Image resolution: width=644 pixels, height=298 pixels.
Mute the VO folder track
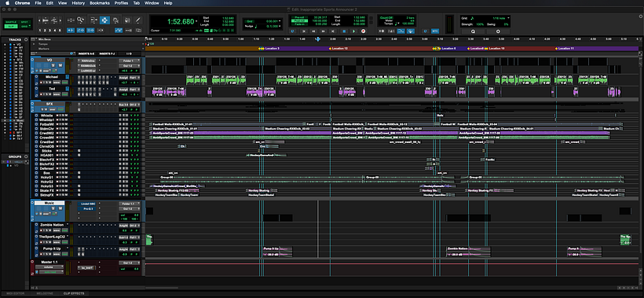[x=60, y=65]
